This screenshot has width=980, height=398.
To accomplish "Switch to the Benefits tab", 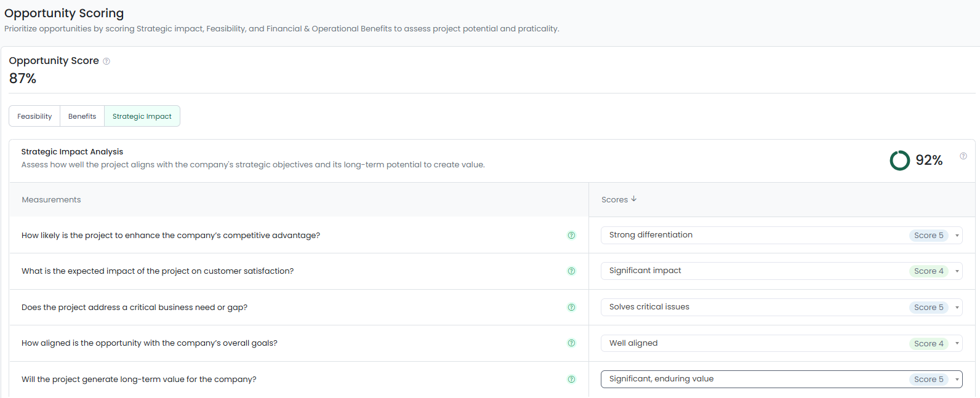I will click(82, 116).
